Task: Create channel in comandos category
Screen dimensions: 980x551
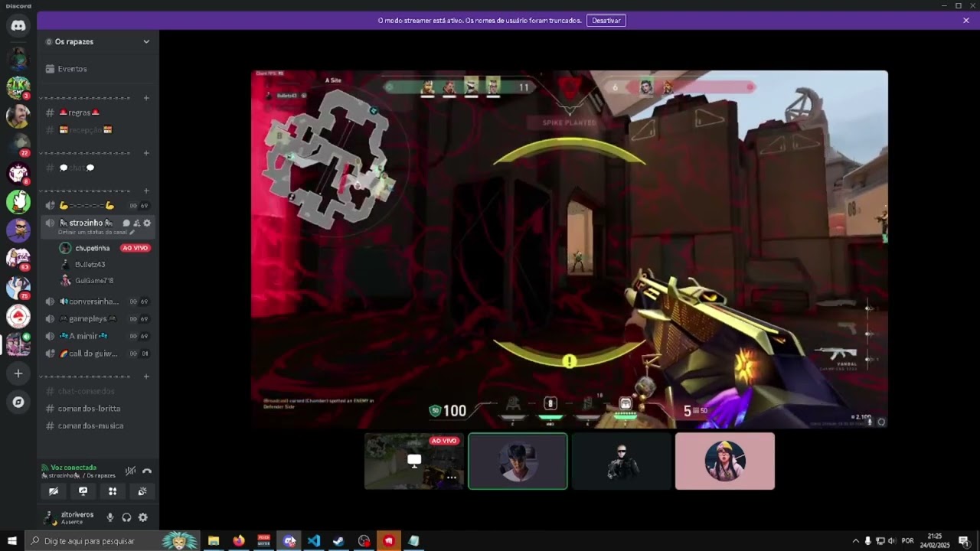Action: (x=147, y=377)
